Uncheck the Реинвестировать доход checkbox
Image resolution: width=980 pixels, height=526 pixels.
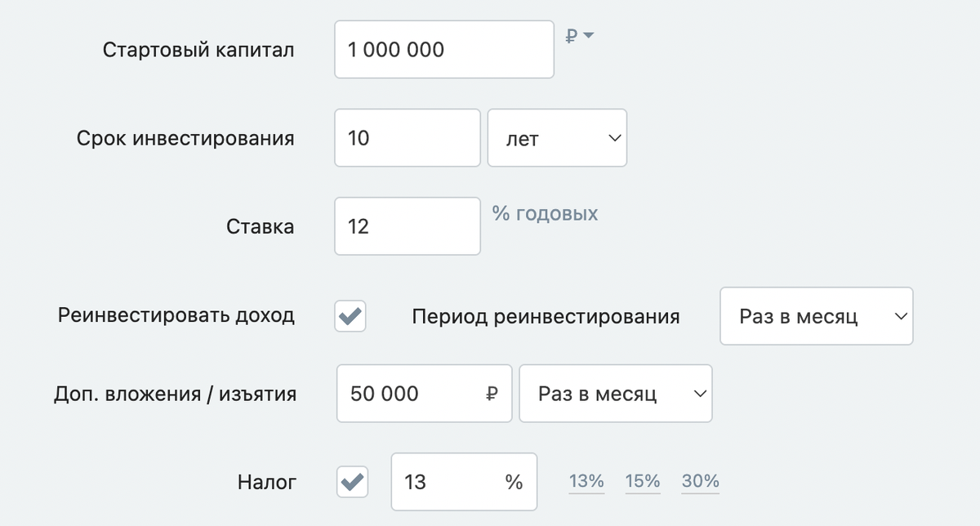tap(350, 316)
